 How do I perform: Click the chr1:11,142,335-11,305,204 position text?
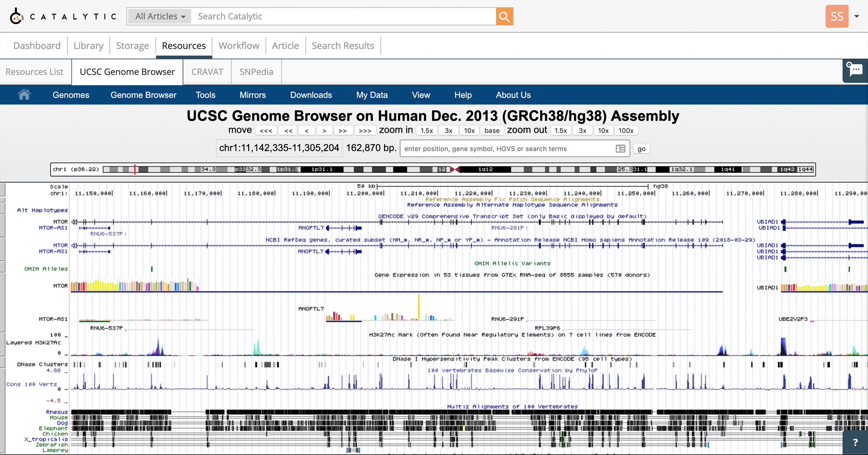(x=279, y=148)
